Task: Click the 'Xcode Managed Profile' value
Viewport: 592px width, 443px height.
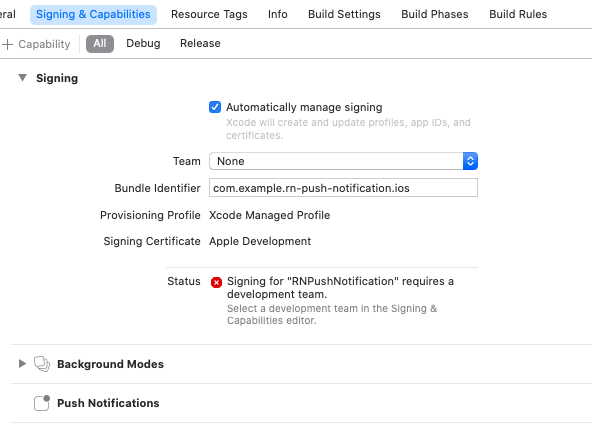Action: [x=270, y=215]
